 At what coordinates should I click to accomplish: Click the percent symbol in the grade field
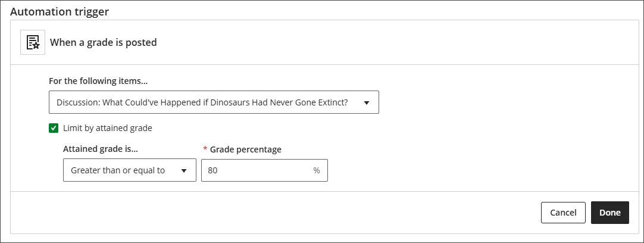tap(317, 171)
